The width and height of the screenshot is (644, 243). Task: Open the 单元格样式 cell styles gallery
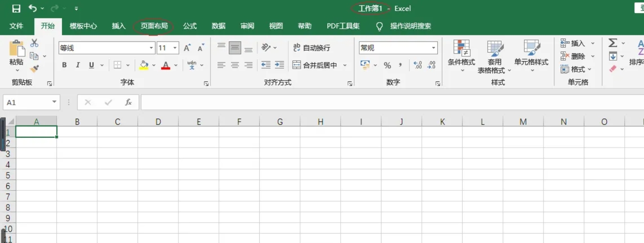click(531, 56)
